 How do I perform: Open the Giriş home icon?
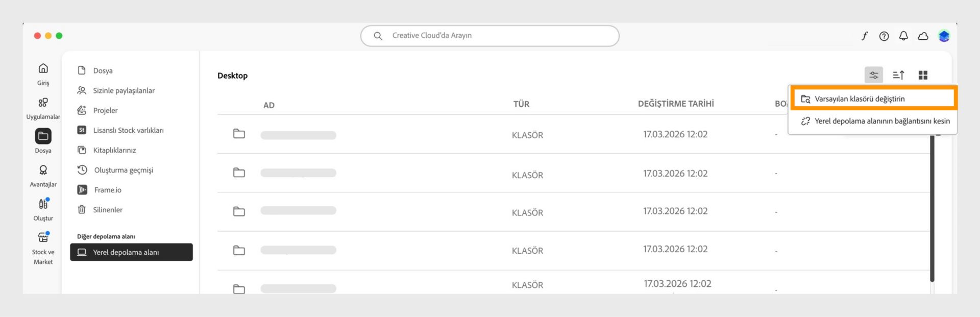point(43,68)
